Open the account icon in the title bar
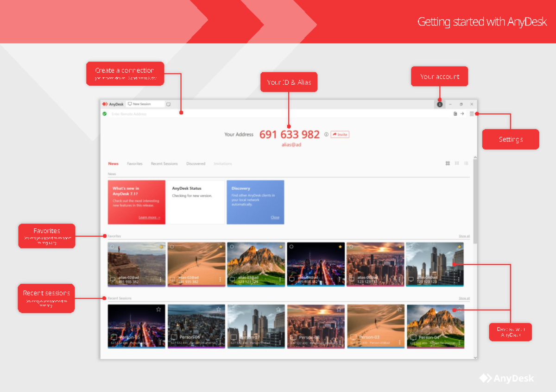 (440, 104)
